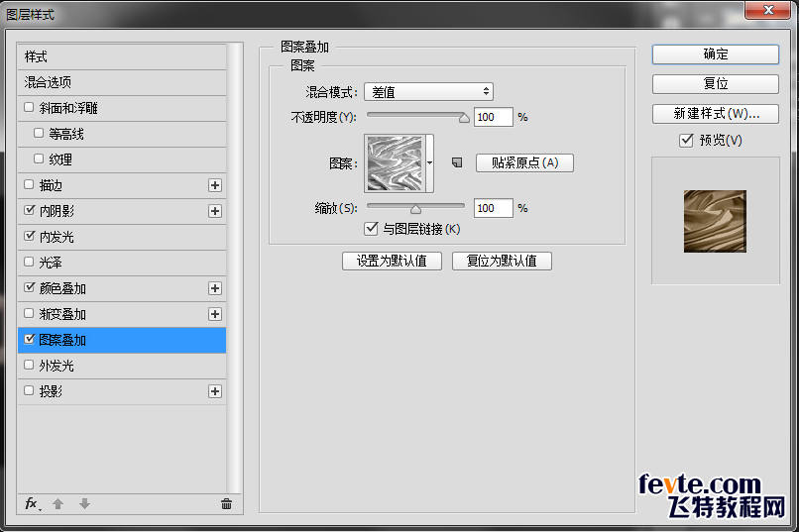Click the 复位 button
Screen dimensions: 799x532
[716, 84]
